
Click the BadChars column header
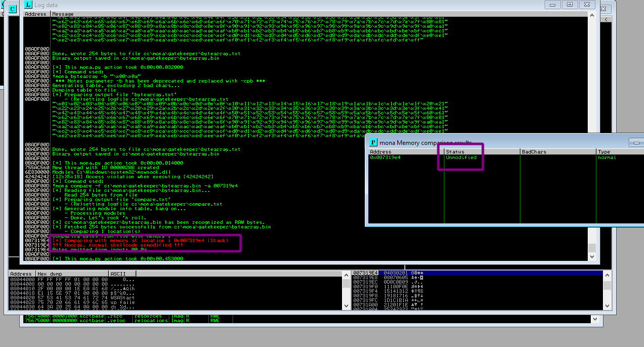coord(557,151)
